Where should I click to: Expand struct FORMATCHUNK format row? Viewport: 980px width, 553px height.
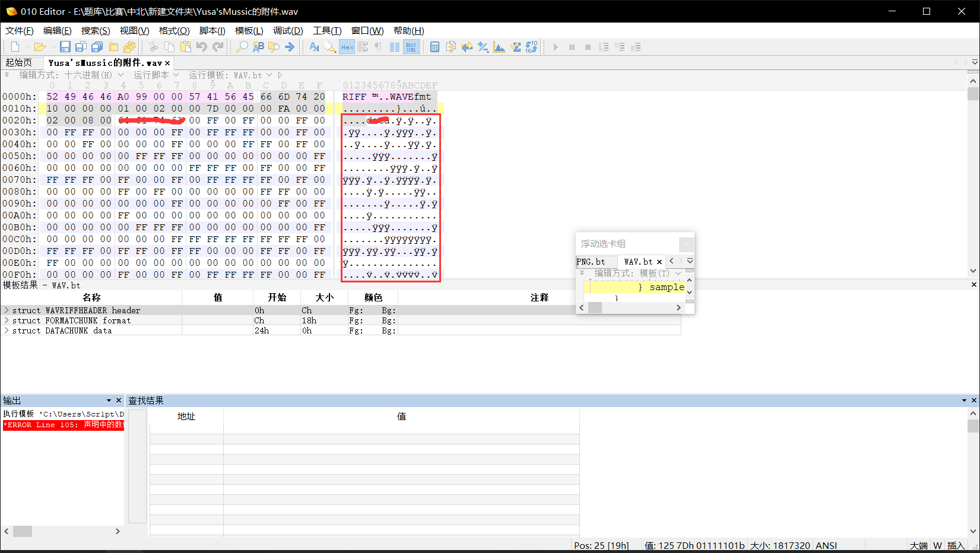pos(7,320)
